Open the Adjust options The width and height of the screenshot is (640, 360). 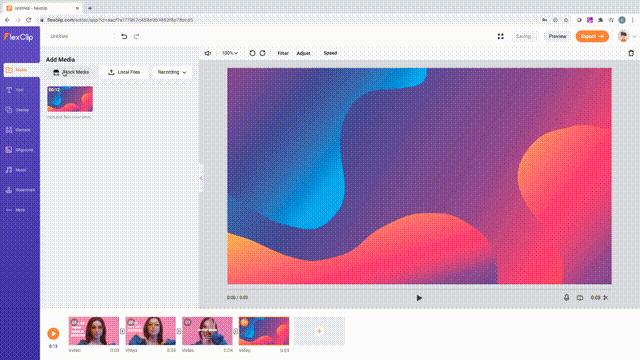[303, 53]
